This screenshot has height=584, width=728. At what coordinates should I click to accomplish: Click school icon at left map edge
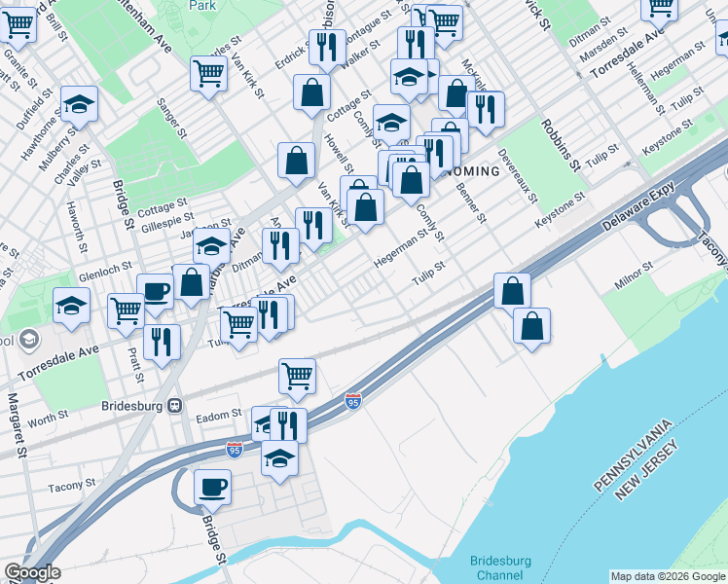point(29,340)
